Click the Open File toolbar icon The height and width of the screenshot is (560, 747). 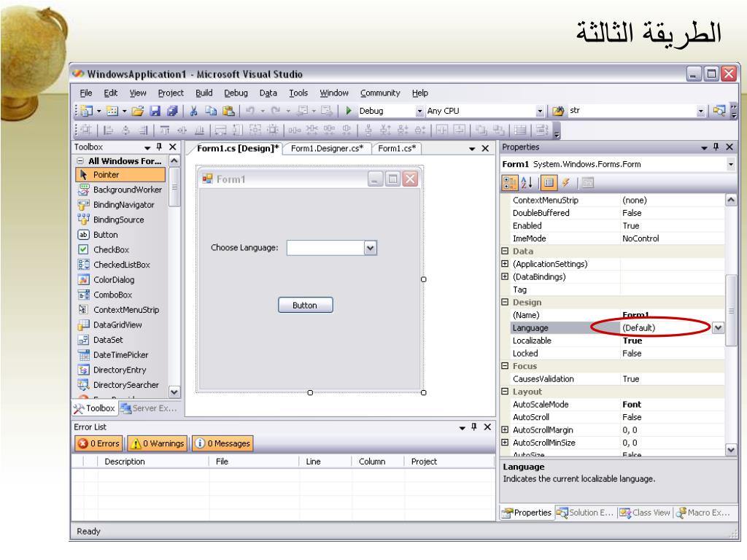138,111
